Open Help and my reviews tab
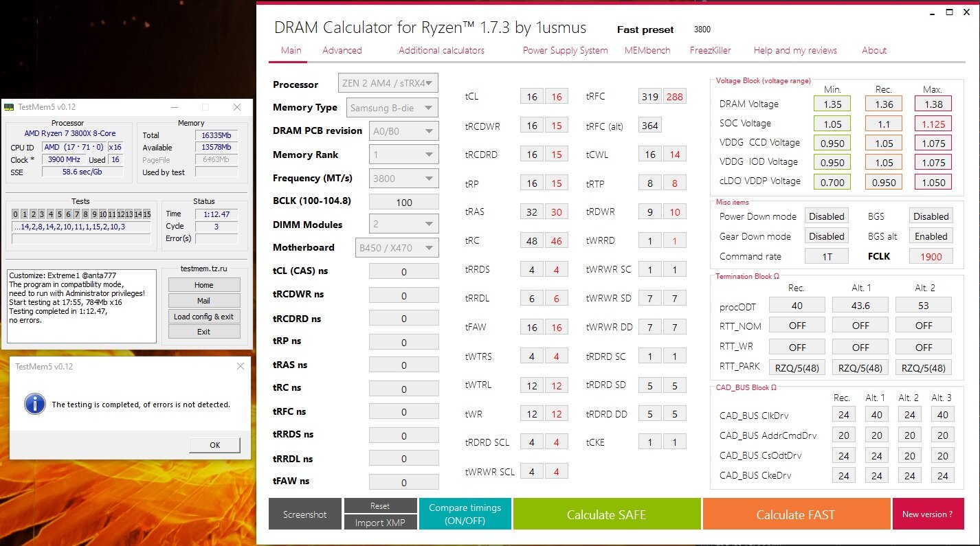This screenshot has width=980, height=546. [x=795, y=50]
